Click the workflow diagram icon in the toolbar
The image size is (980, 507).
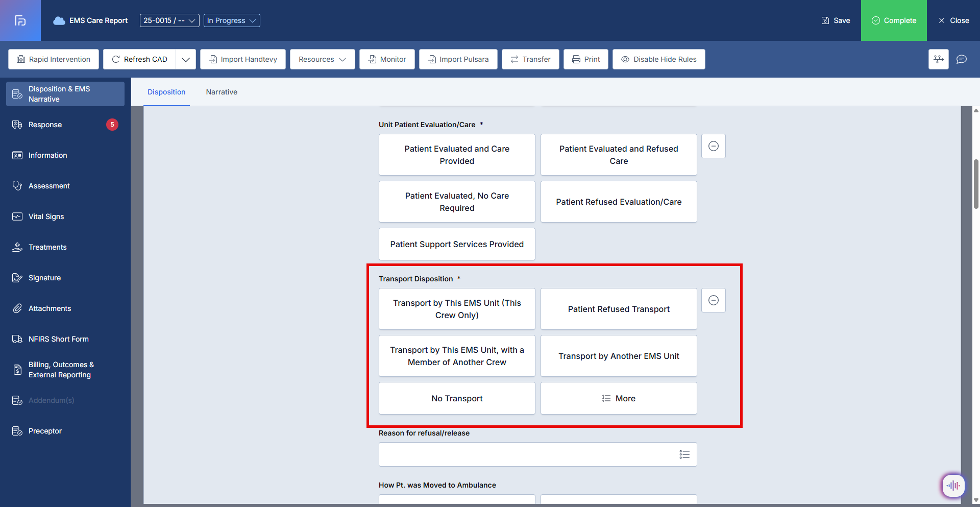click(x=938, y=59)
